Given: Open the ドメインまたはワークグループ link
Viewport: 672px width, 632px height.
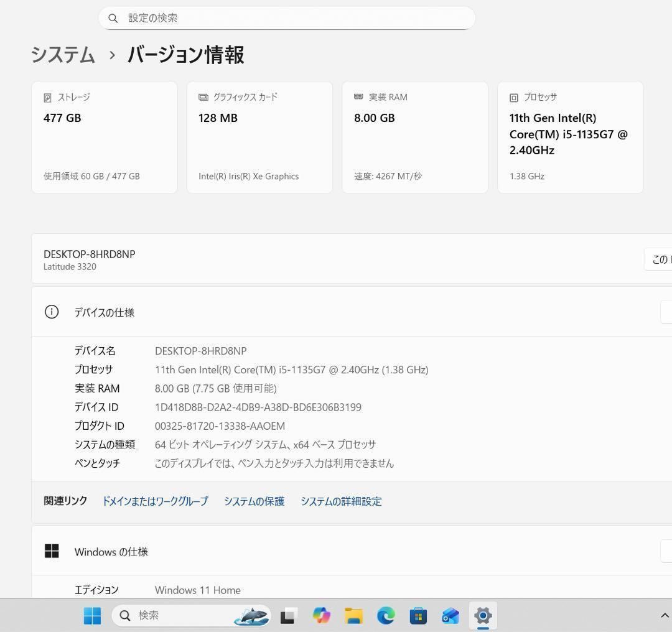Looking at the screenshot, I should 155,501.
